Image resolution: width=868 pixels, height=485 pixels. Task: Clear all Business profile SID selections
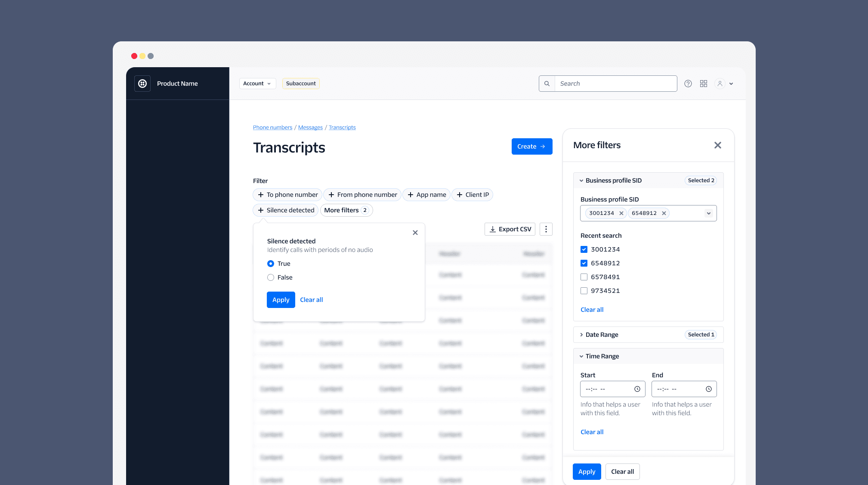tap(592, 310)
